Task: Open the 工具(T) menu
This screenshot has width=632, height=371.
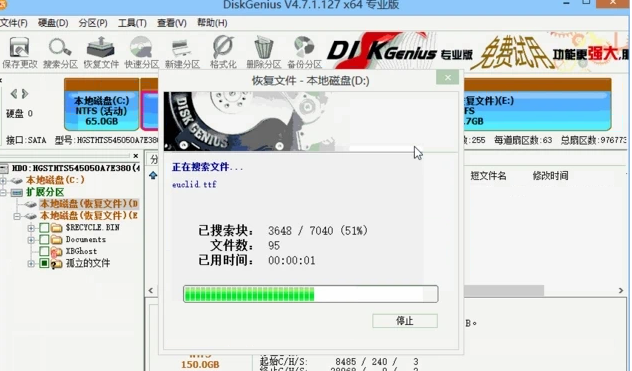Action: coord(132,23)
